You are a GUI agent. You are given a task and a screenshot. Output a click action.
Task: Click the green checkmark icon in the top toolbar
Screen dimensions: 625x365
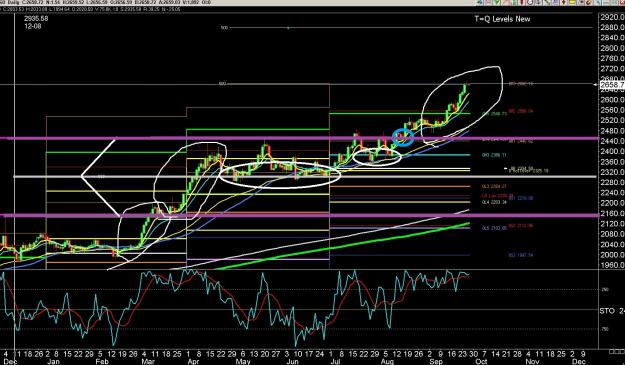click(x=497, y=2)
